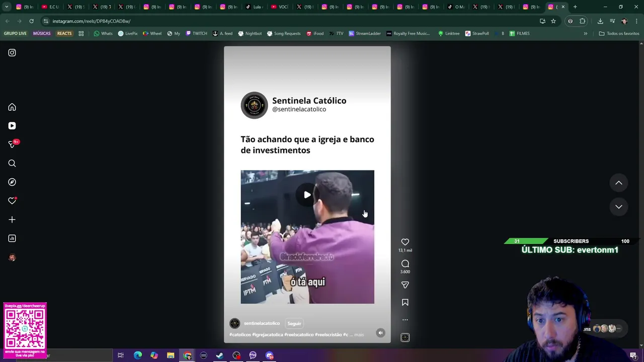Image resolution: width=644 pixels, height=362 pixels.
Task: Open the MÚSICAS bookmark folder
Action: tap(42, 34)
